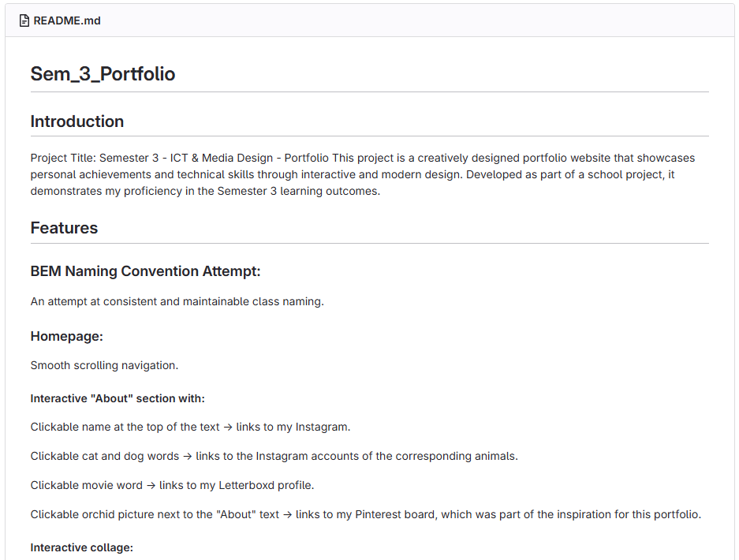
Task: Click the arrow symbol in the Letterboxd line
Action: (x=151, y=486)
